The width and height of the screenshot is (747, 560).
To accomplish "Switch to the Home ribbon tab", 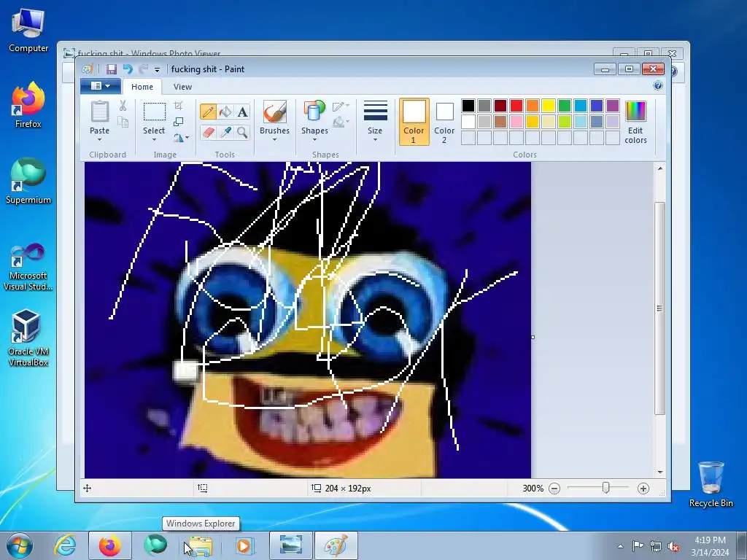I will point(142,87).
